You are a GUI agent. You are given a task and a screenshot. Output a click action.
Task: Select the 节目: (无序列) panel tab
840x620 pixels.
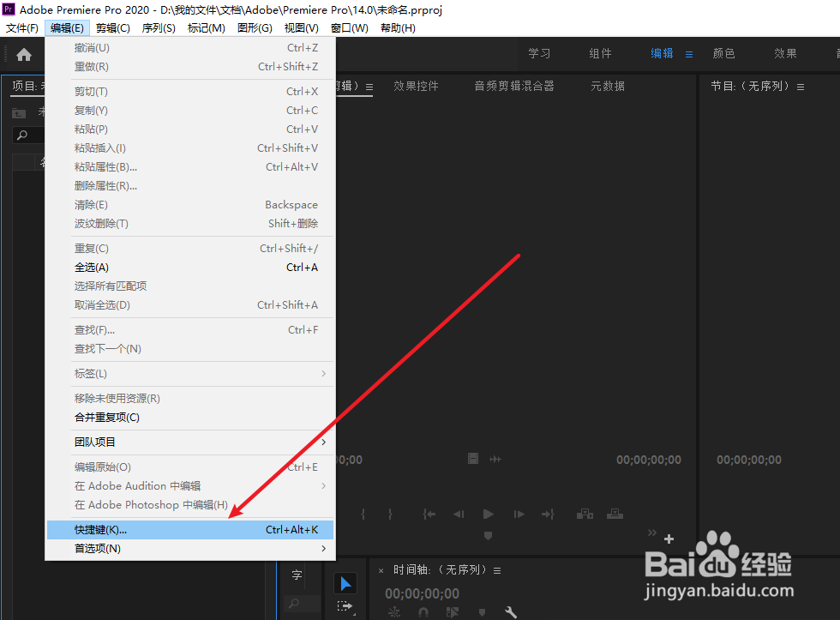pyautogui.click(x=750, y=87)
